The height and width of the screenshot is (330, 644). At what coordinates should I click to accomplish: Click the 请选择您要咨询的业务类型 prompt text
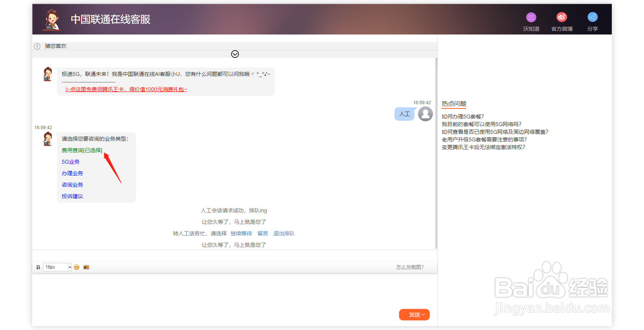click(95, 139)
